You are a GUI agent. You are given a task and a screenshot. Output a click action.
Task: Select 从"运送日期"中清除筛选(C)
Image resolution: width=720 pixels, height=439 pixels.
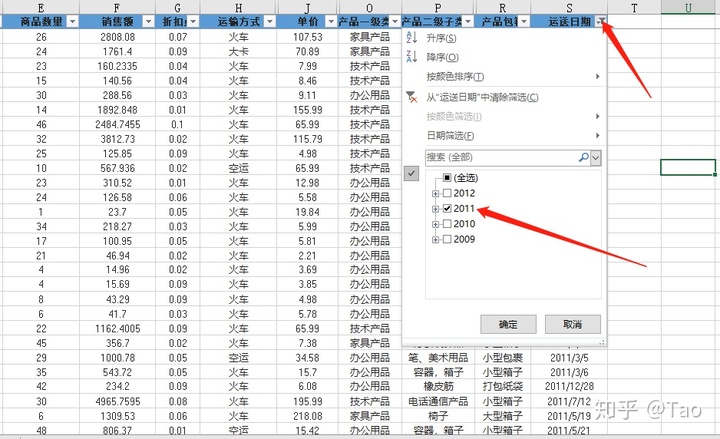[x=482, y=97]
